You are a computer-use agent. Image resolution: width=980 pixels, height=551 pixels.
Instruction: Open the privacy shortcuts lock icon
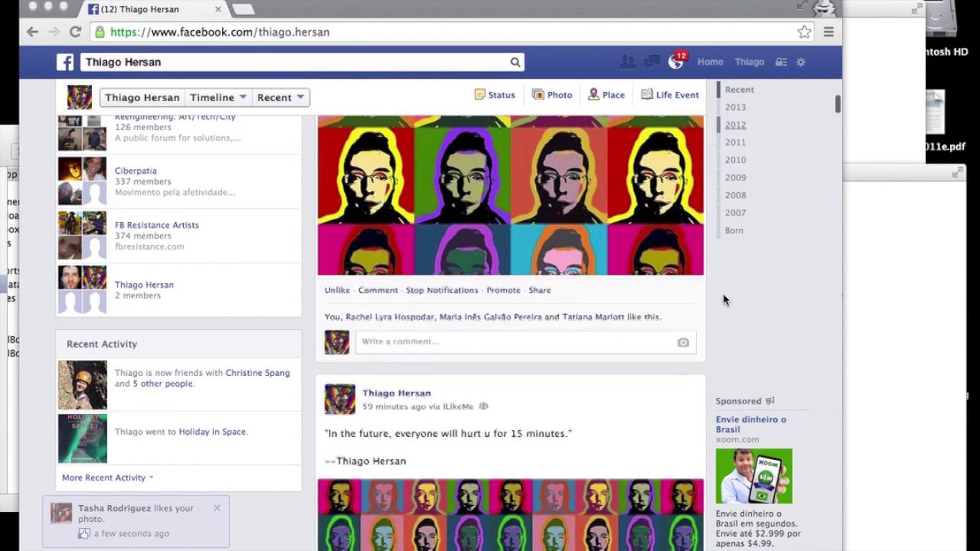point(781,62)
